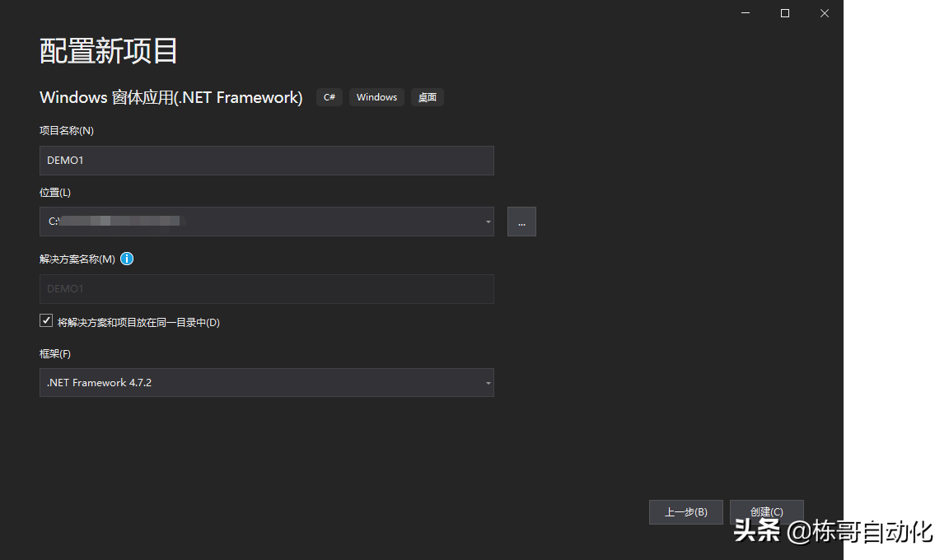The width and height of the screenshot is (949, 560).
Task: Click the 上一步(B) button
Action: tap(685, 512)
